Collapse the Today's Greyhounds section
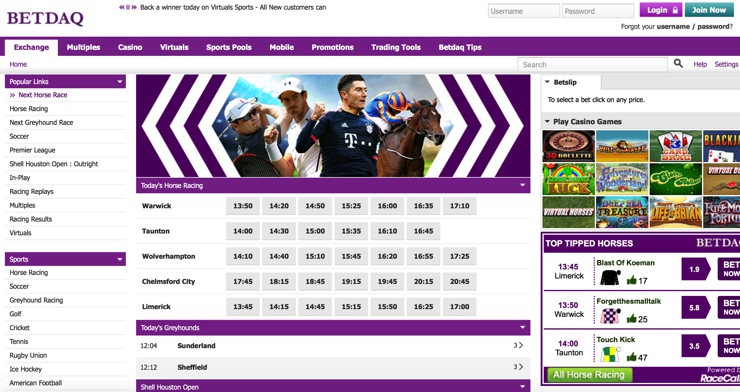 pyautogui.click(x=522, y=327)
